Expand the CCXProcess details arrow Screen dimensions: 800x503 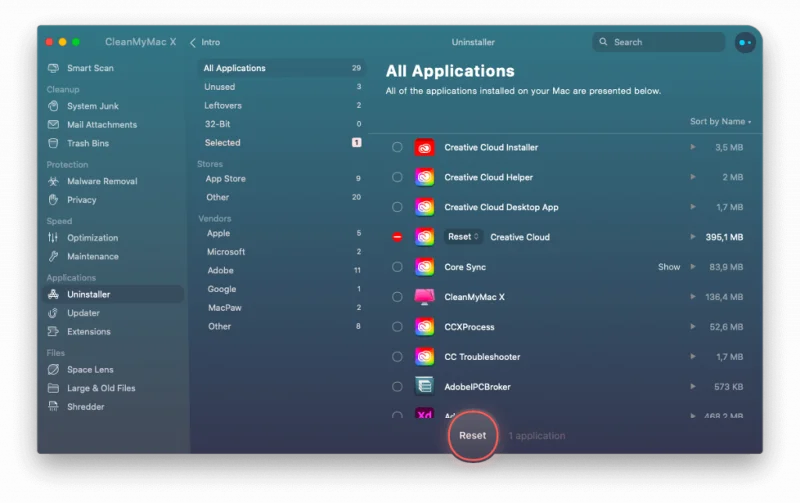click(x=692, y=326)
